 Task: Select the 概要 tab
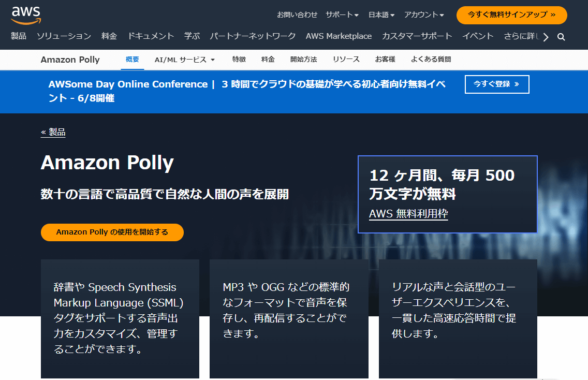(x=133, y=59)
